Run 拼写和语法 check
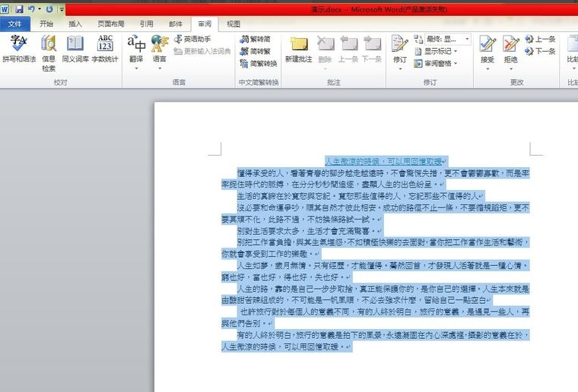 point(19,49)
